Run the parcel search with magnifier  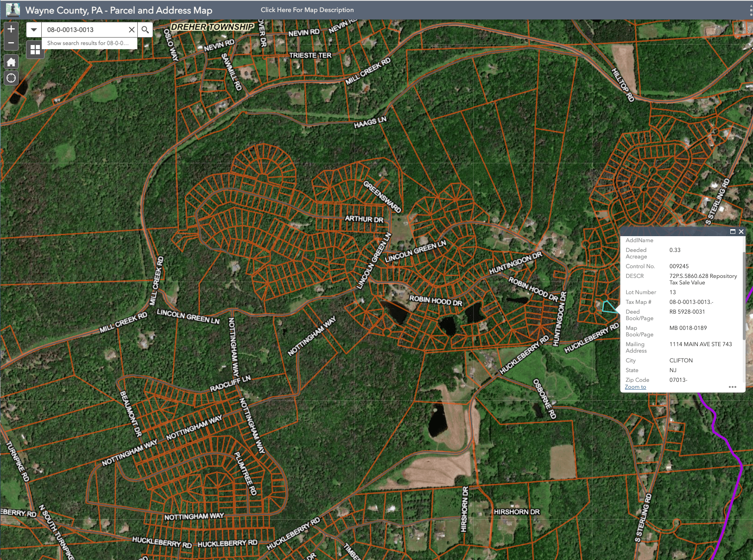(x=145, y=30)
